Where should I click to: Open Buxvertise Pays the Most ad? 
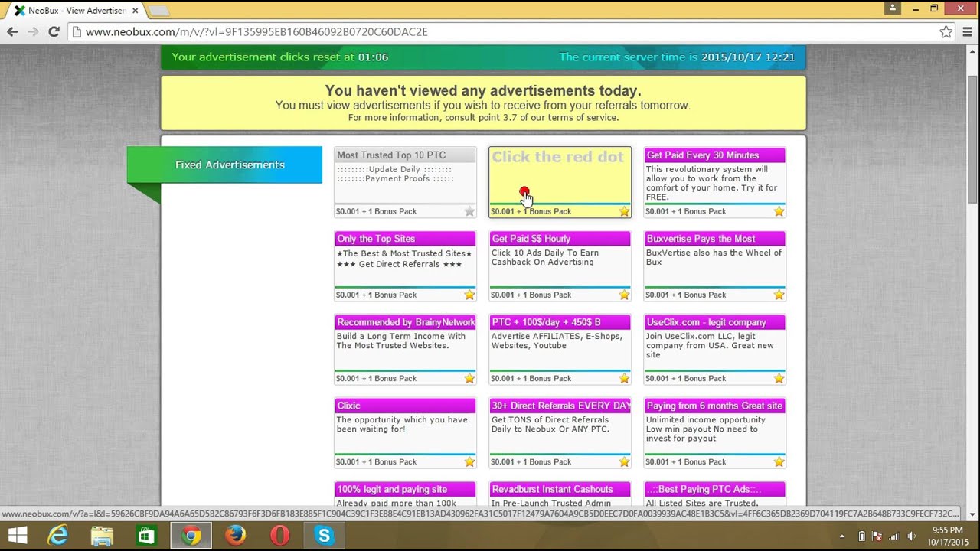pyautogui.click(x=714, y=266)
